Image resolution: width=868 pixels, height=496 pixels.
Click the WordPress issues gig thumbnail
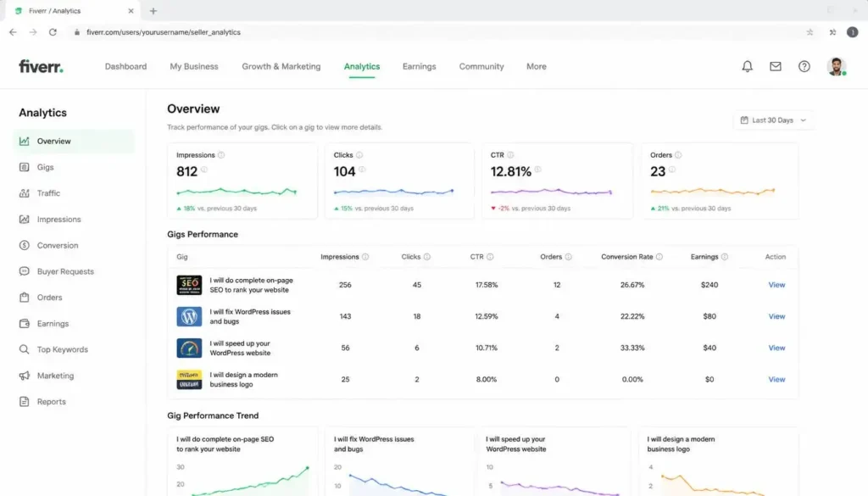pyautogui.click(x=189, y=316)
